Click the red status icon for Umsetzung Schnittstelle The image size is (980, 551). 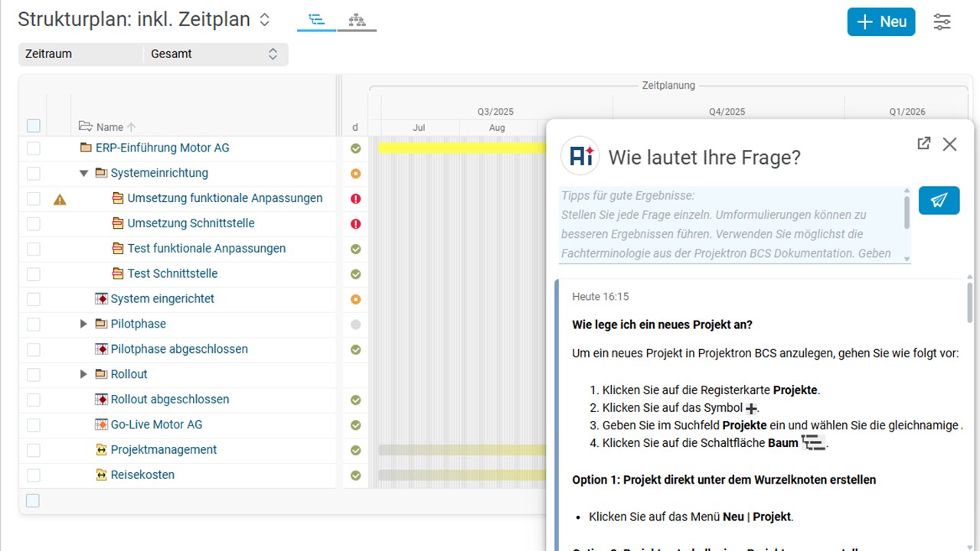[355, 224]
